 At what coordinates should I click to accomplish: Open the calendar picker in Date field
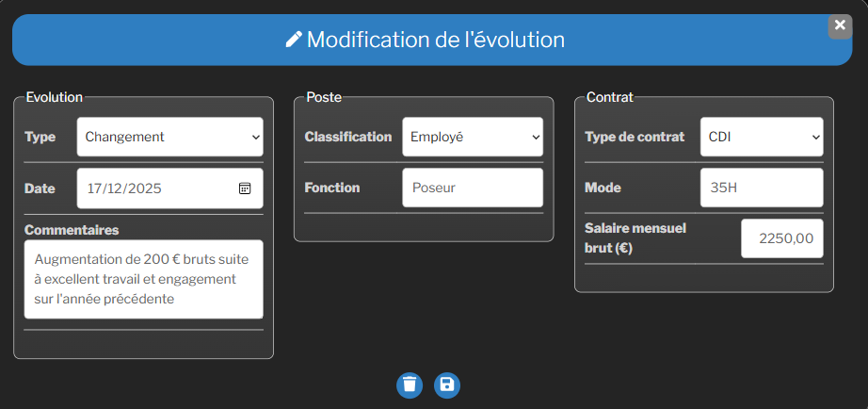tap(245, 188)
